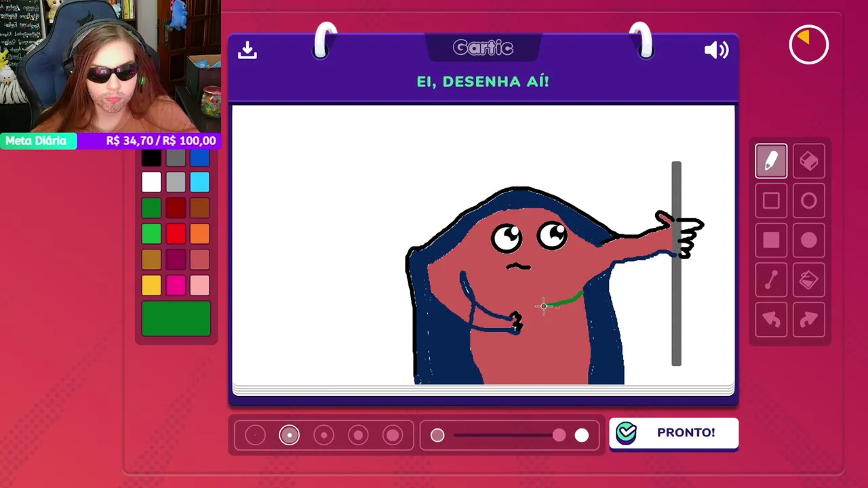
Task: Pick the light gray color swatch
Action: [x=176, y=182]
